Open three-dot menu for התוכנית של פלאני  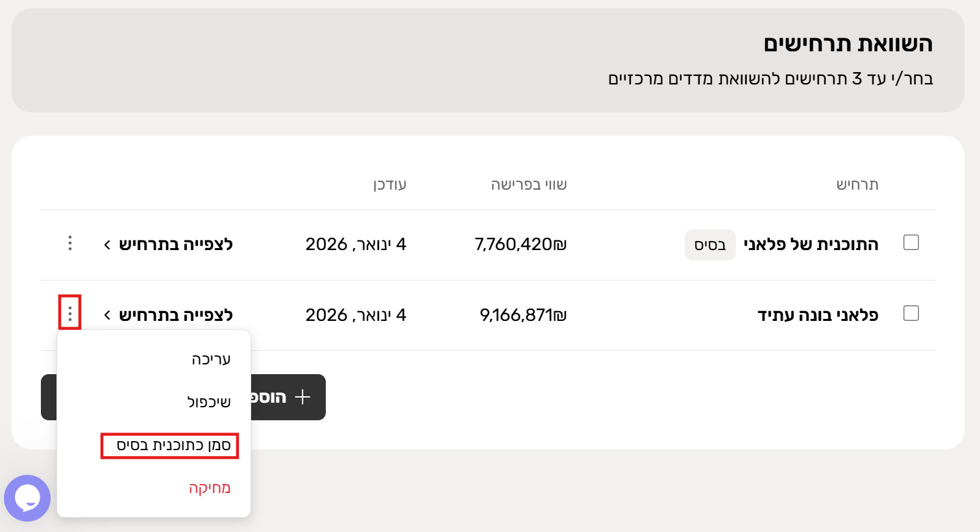point(70,244)
